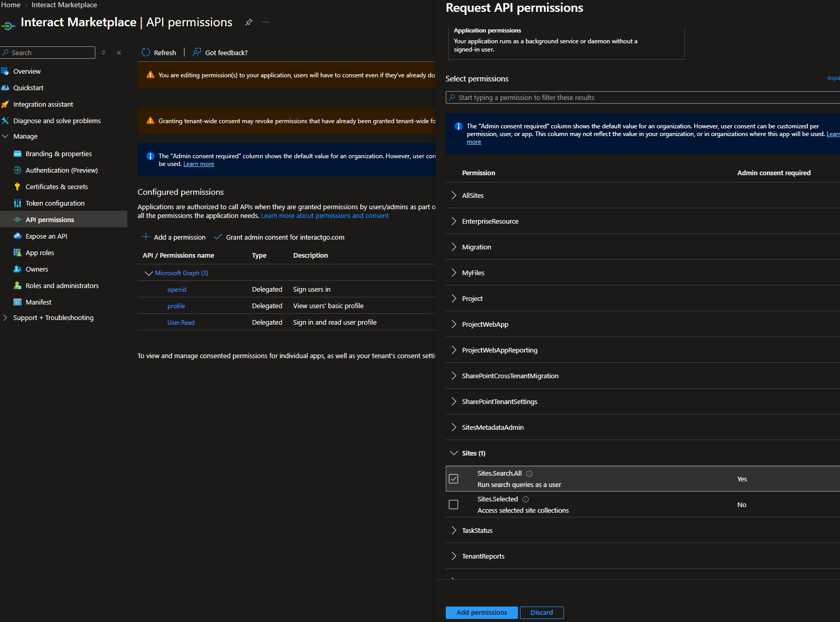Click the sidebar Search input field
Image resolution: width=840 pixels, height=622 pixels.
coord(48,53)
